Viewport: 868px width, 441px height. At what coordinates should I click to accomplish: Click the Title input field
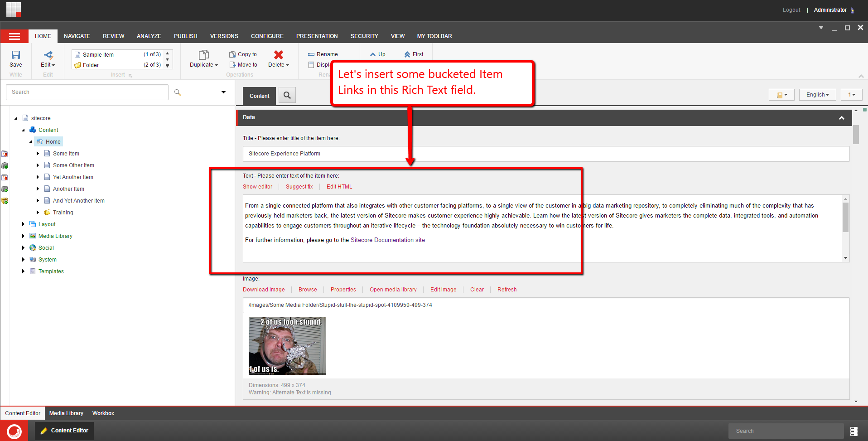tap(545, 154)
